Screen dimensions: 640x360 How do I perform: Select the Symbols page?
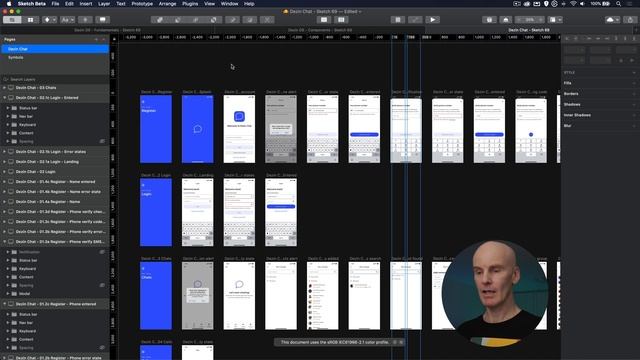point(55,58)
